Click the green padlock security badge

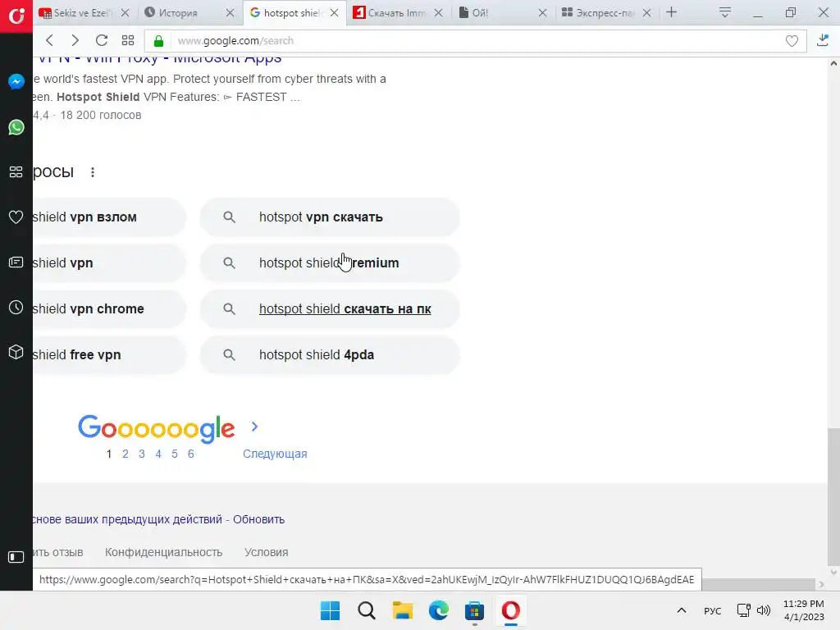tap(158, 41)
